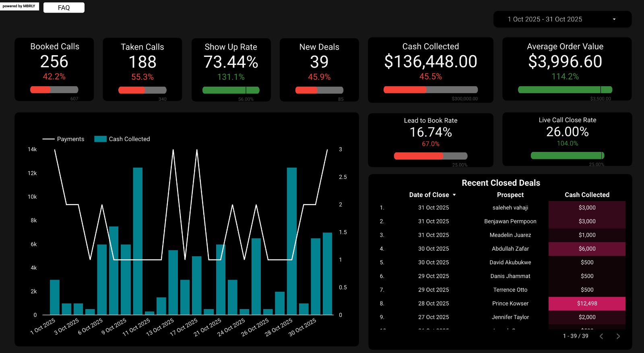
Task: Click the powered by MBRLY badge
Action: (19, 6)
